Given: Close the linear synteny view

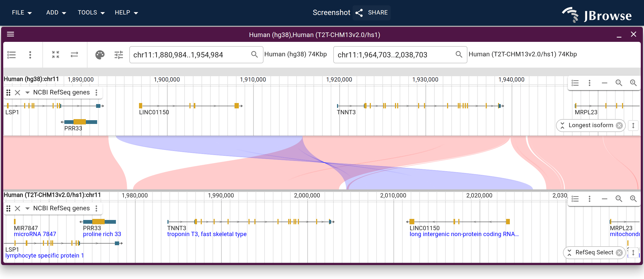Looking at the screenshot, I should tap(634, 34).
